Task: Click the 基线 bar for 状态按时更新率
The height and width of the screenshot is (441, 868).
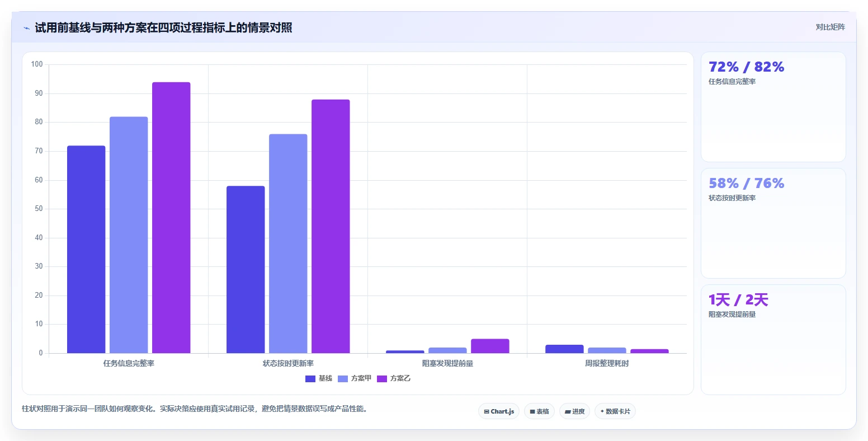Action: pos(246,270)
